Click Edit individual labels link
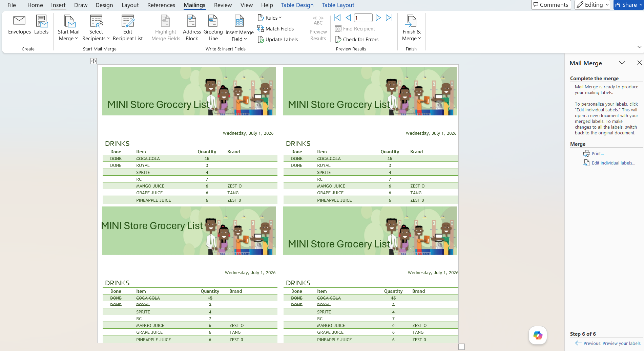644x351 pixels. (x=609, y=163)
